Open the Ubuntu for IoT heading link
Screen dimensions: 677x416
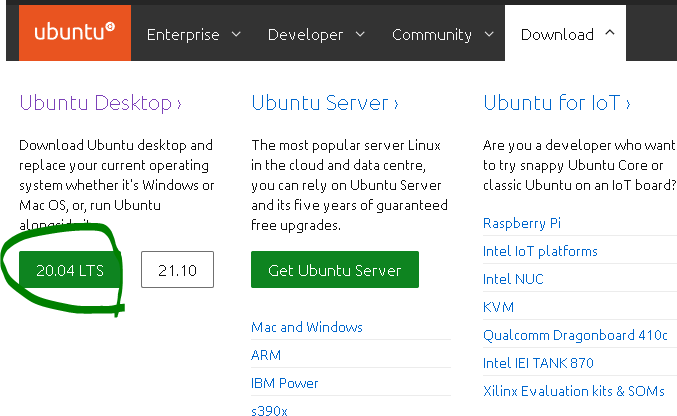pyautogui.click(x=557, y=103)
